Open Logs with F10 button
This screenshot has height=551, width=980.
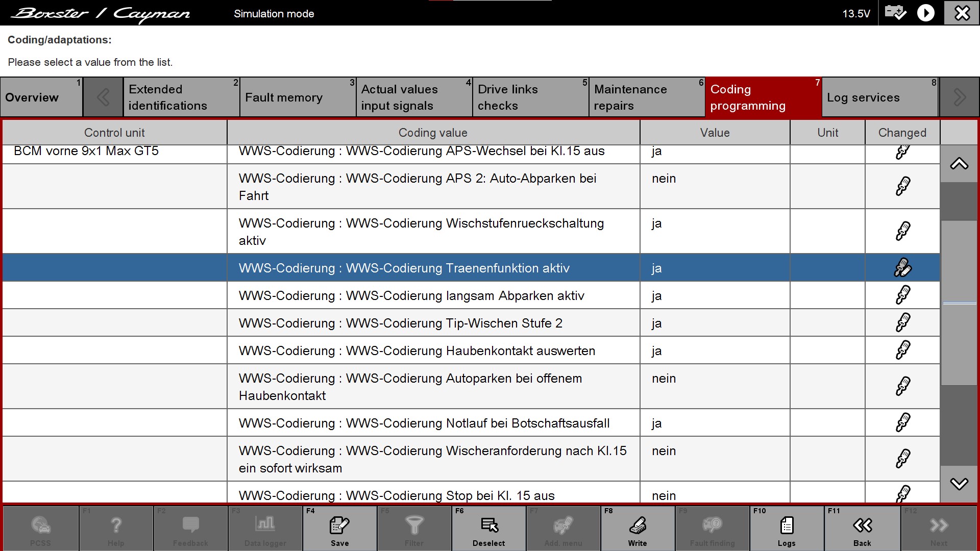pyautogui.click(x=786, y=529)
